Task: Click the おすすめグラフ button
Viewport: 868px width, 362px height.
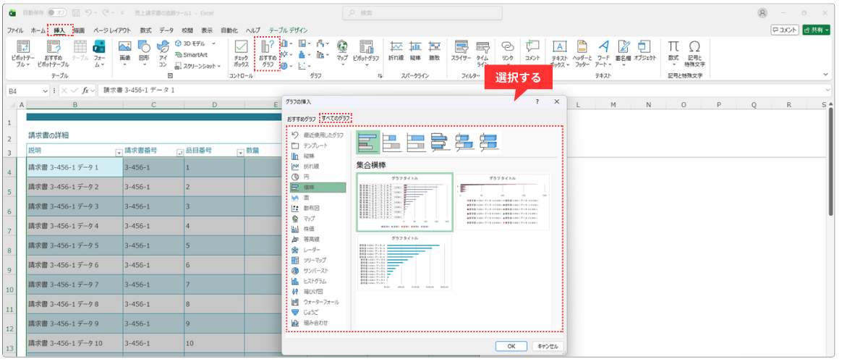Action: click(268, 52)
